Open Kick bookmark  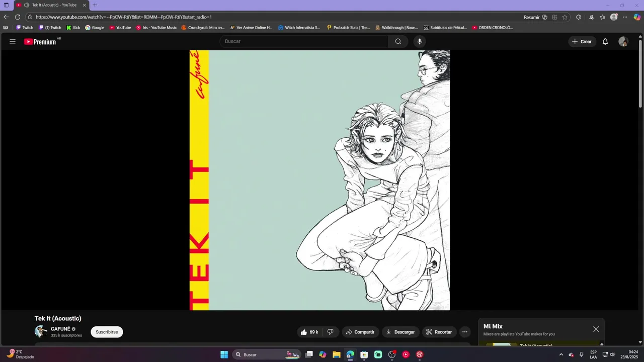click(73, 28)
